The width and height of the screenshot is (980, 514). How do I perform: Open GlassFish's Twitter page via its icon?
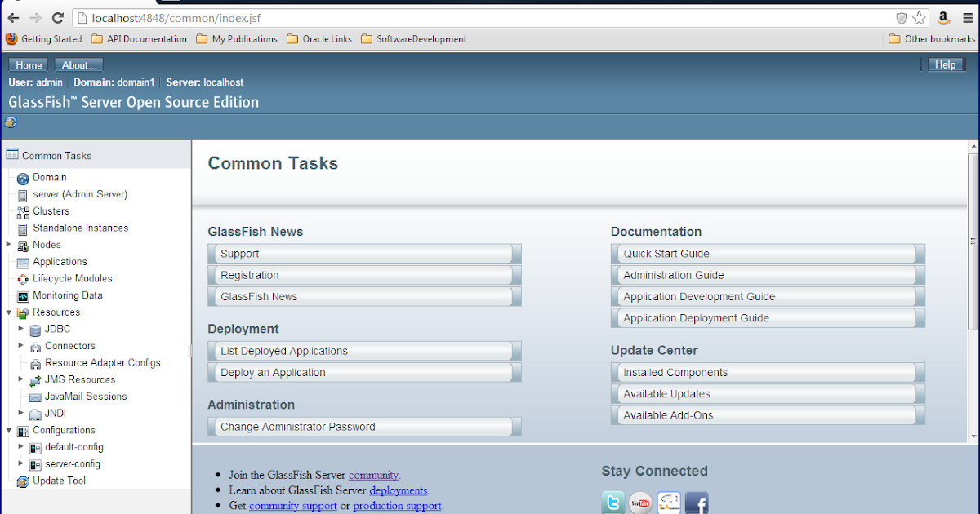[x=612, y=502]
